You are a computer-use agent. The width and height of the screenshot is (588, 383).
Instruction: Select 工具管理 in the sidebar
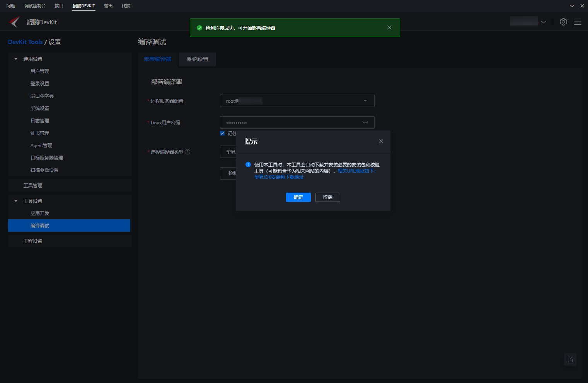click(69, 186)
